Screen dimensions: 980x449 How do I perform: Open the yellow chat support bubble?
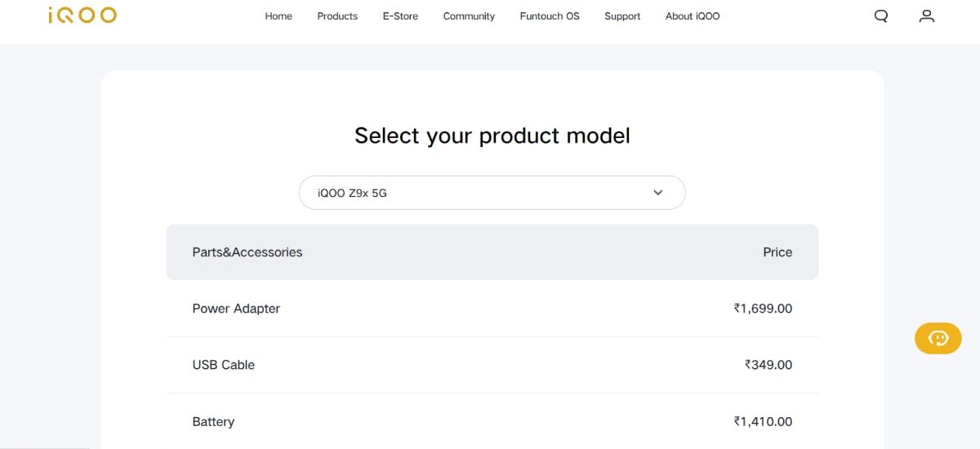tap(938, 338)
